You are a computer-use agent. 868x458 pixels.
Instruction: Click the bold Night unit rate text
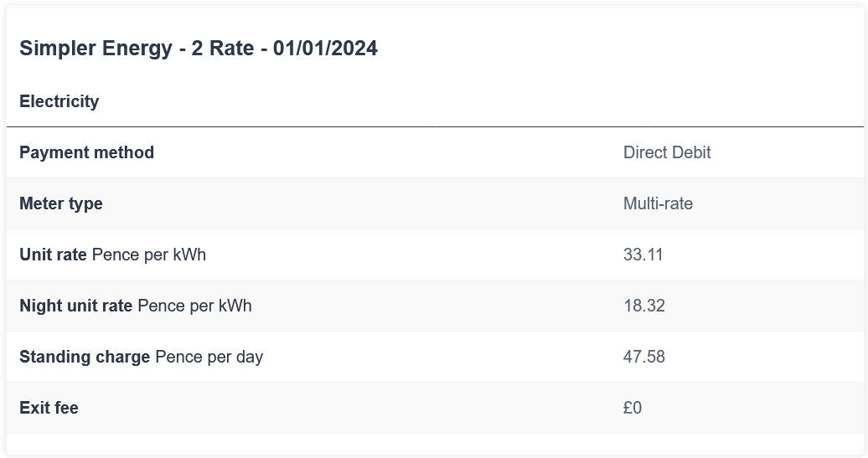76,306
